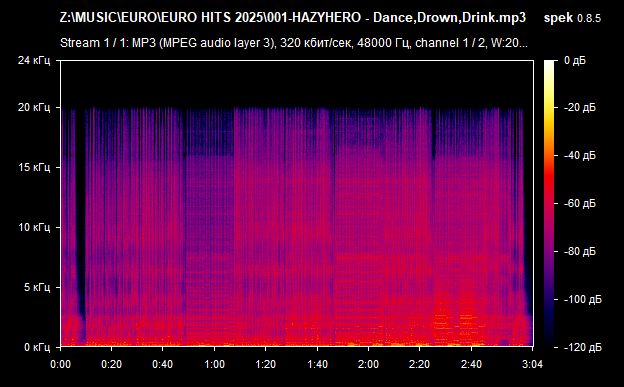Viewport: 624px width, 387px height.
Task: Click the -40 дБ legend label
Action: [x=580, y=155]
